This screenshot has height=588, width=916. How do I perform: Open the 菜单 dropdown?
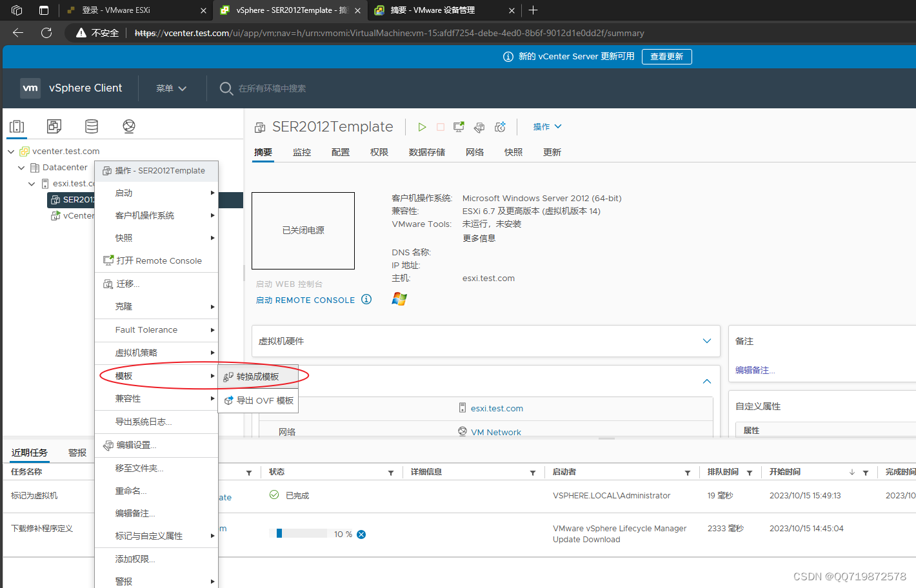pyautogui.click(x=171, y=88)
